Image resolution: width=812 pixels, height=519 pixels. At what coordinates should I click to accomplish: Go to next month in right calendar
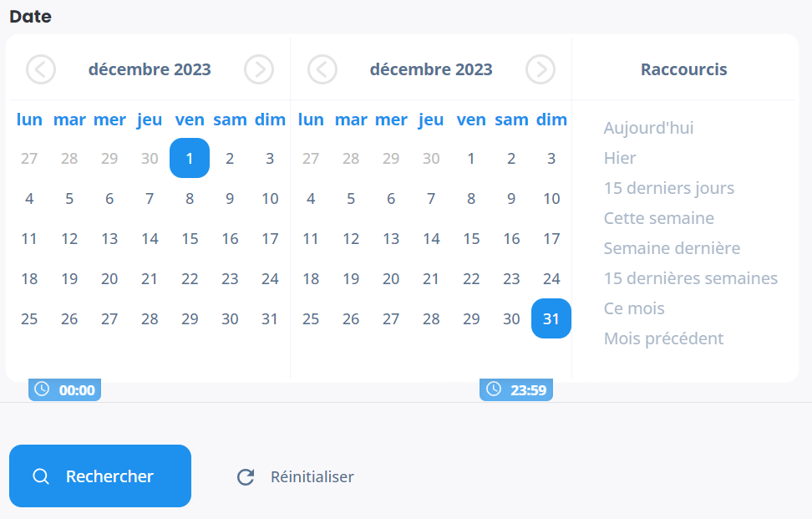[540, 69]
